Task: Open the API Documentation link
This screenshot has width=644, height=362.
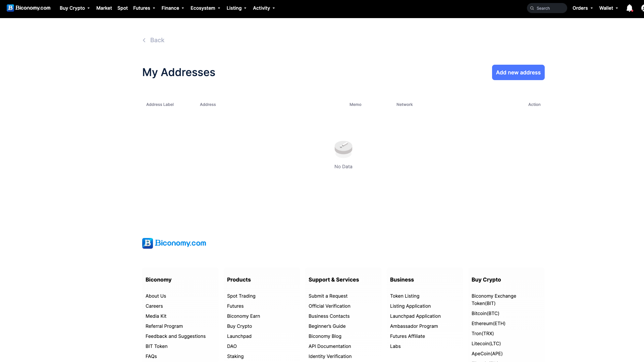Action: pyautogui.click(x=330, y=346)
